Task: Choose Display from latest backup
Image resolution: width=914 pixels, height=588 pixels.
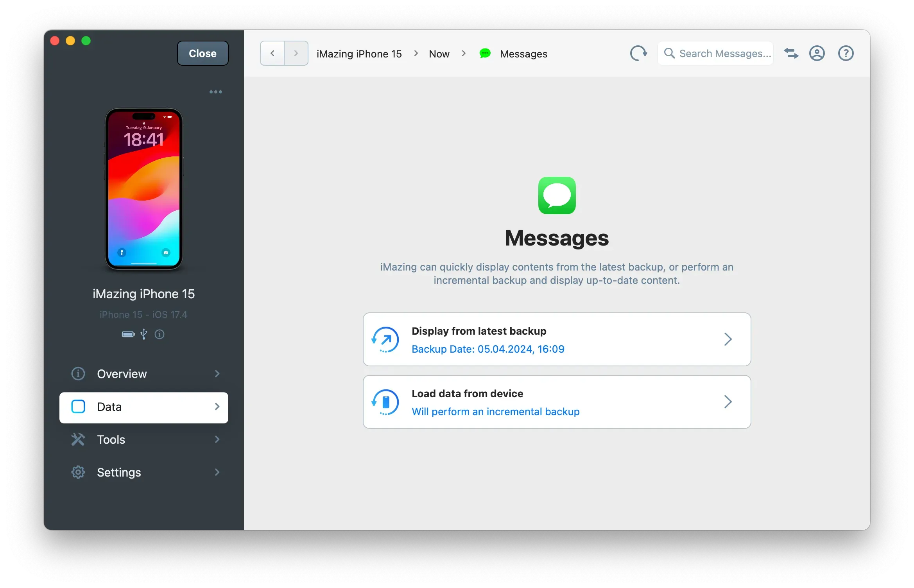Action: pyautogui.click(x=557, y=339)
